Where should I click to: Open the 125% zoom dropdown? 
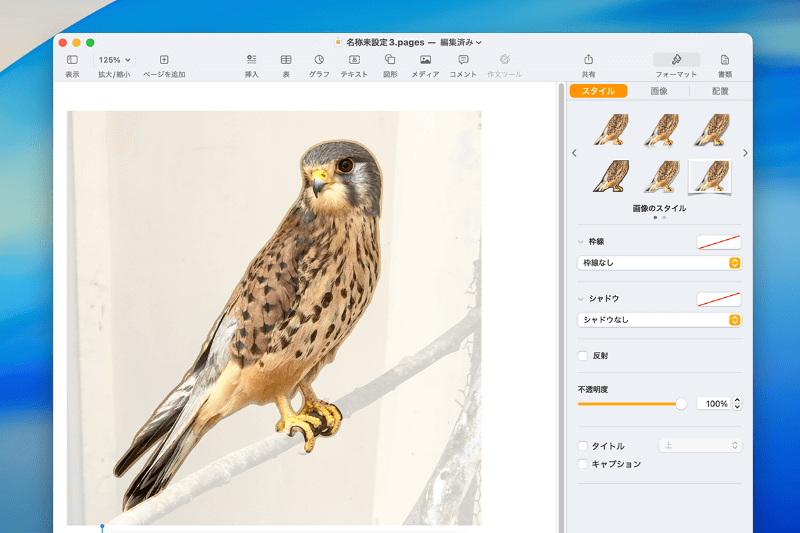[114, 60]
